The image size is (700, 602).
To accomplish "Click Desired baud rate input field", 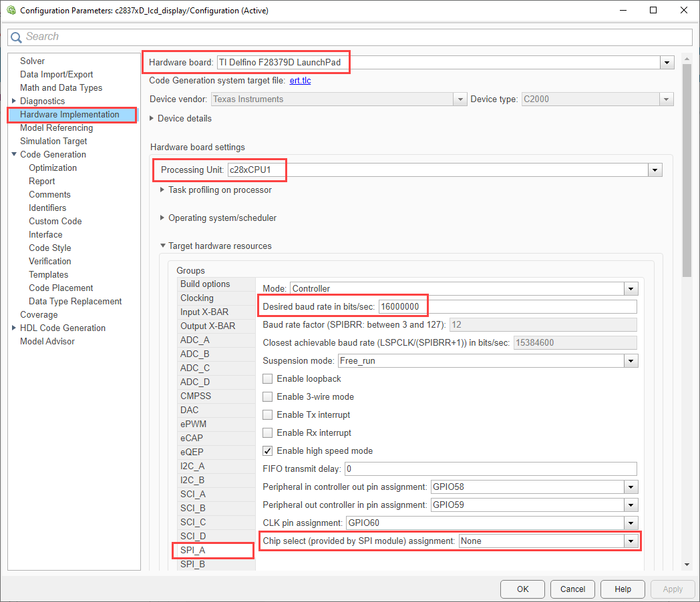I will click(x=508, y=307).
